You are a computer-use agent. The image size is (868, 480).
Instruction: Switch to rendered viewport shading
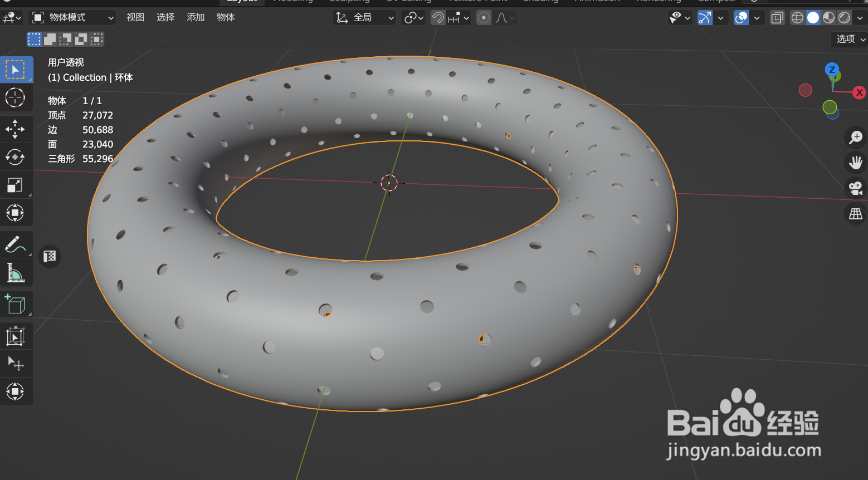[845, 18]
